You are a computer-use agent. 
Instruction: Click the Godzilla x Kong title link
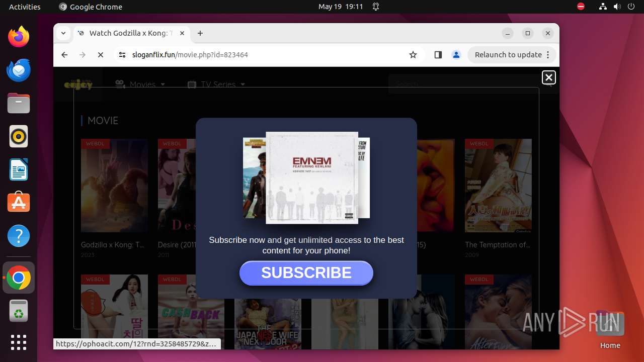(x=113, y=245)
